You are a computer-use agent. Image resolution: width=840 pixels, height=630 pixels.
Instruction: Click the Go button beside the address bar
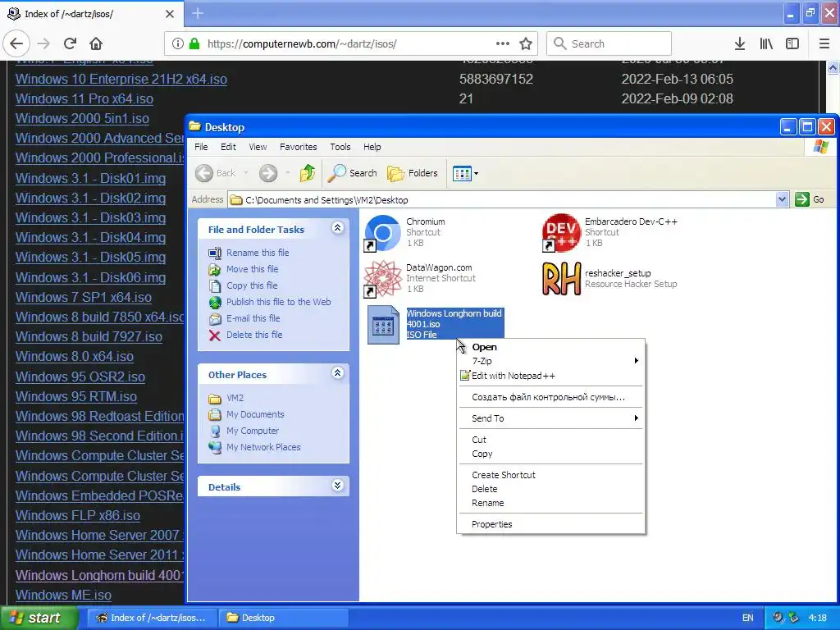[810, 199]
